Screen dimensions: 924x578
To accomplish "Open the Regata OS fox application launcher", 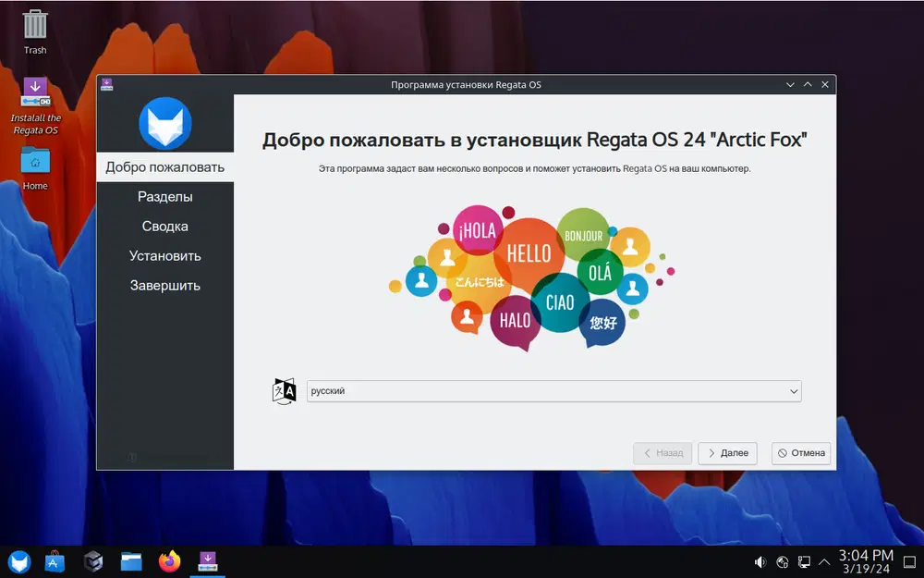I will point(18,561).
